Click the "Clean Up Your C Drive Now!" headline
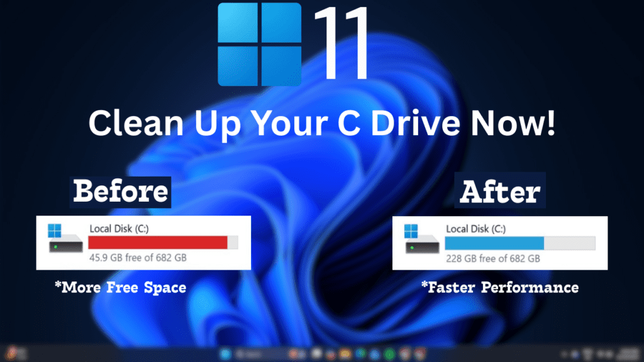Viewport: 644px width, 362px height. tap(321, 124)
